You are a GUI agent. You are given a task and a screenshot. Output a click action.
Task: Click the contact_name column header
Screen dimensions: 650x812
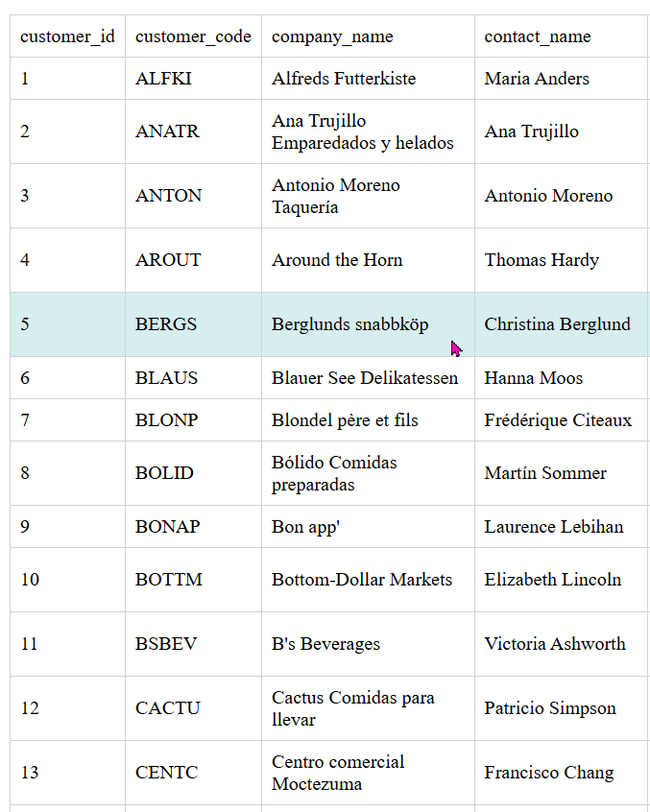pos(538,36)
